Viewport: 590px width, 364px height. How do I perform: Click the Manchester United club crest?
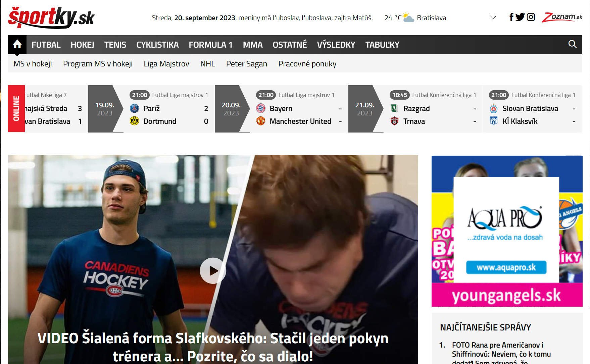(x=261, y=121)
